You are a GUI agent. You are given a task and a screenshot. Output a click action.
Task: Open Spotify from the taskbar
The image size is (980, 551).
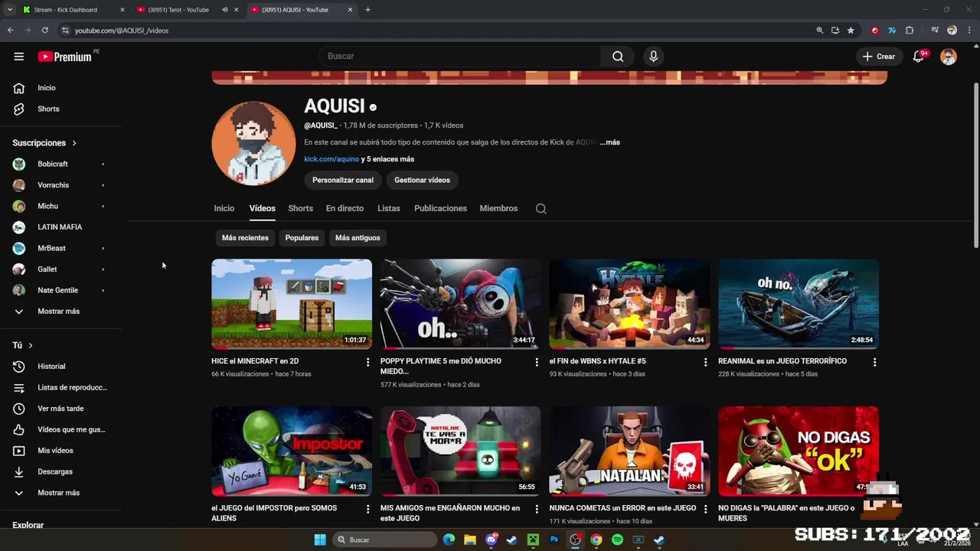click(x=617, y=540)
